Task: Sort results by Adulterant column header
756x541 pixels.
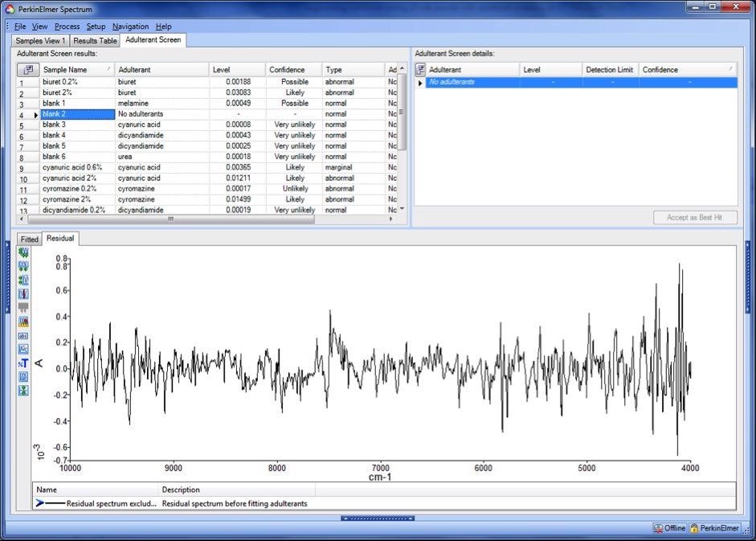Action: click(162, 69)
